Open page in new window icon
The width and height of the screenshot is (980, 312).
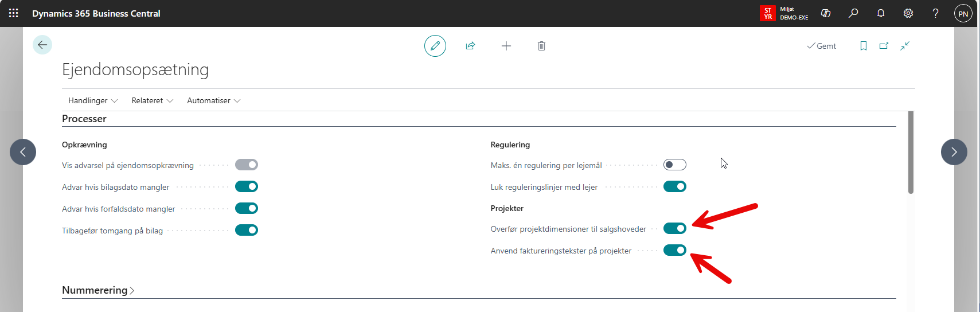(884, 46)
